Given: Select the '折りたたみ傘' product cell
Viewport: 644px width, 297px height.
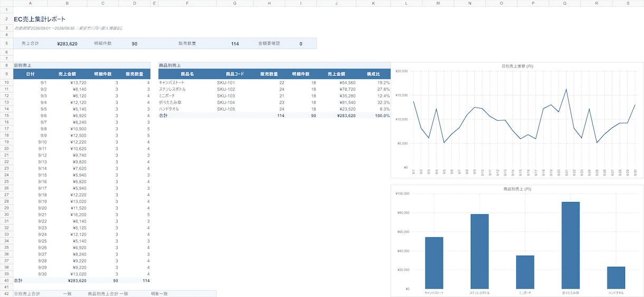Looking at the screenshot, I should 187,102.
